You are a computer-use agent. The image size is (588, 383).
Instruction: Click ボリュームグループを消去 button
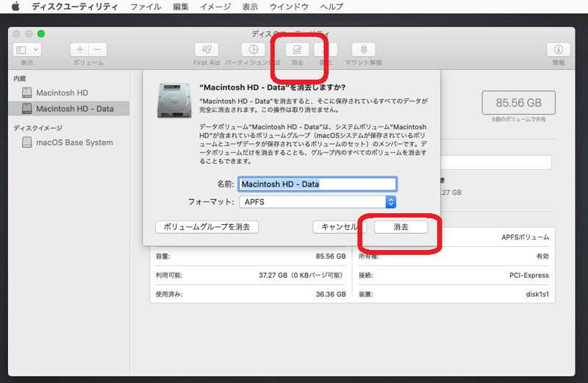pos(207,227)
